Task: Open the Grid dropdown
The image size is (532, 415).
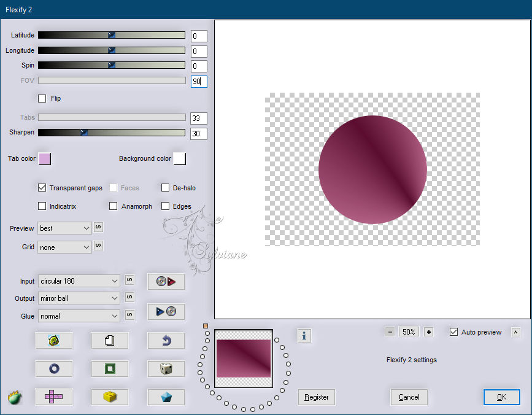Action: pos(65,247)
